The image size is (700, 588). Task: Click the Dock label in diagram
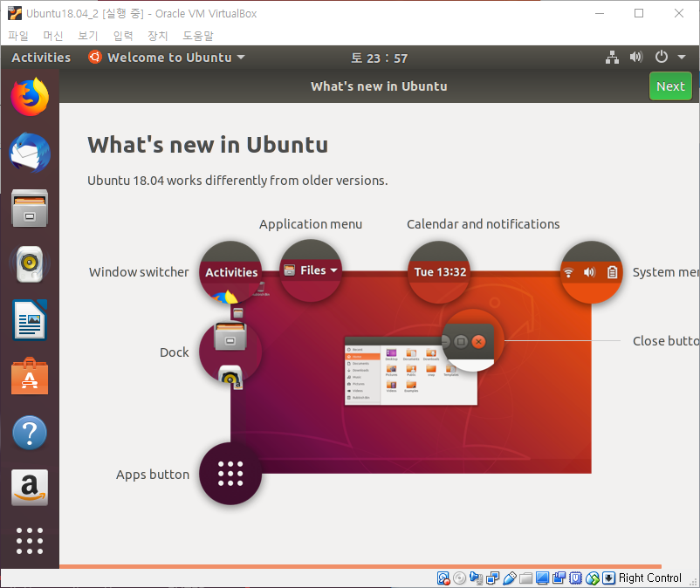(x=174, y=352)
